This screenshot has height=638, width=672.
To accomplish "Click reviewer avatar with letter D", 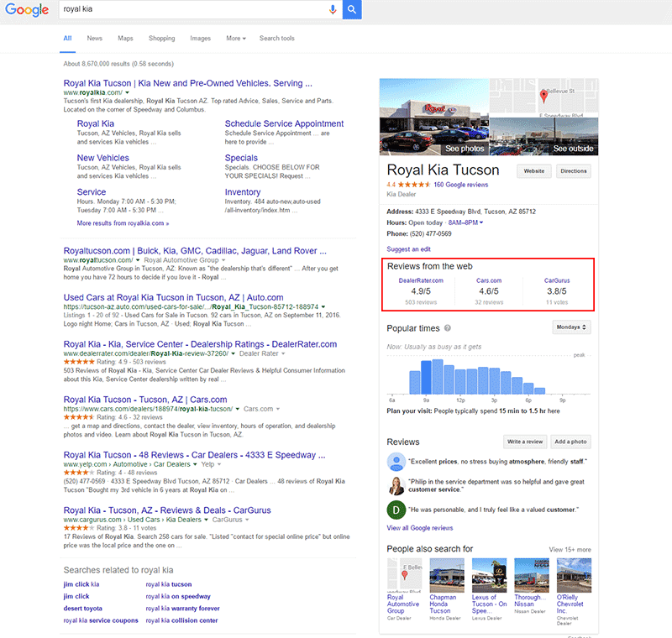I will (396, 510).
